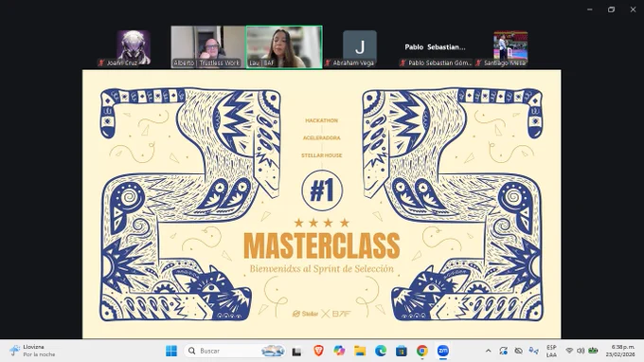This screenshot has width=644, height=362.
Task: Switch to Google Chrome in taskbar
Action: (421, 351)
